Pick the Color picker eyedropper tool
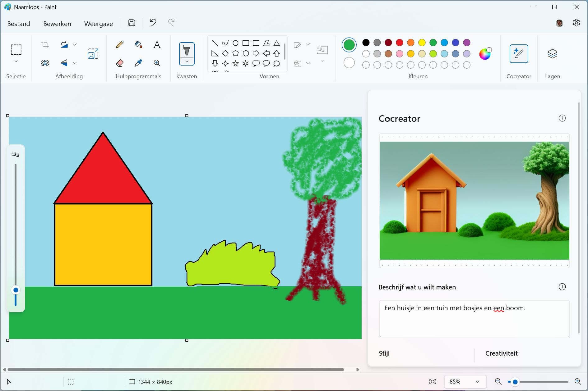Viewport: 588px width, 391px height. click(x=138, y=63)
